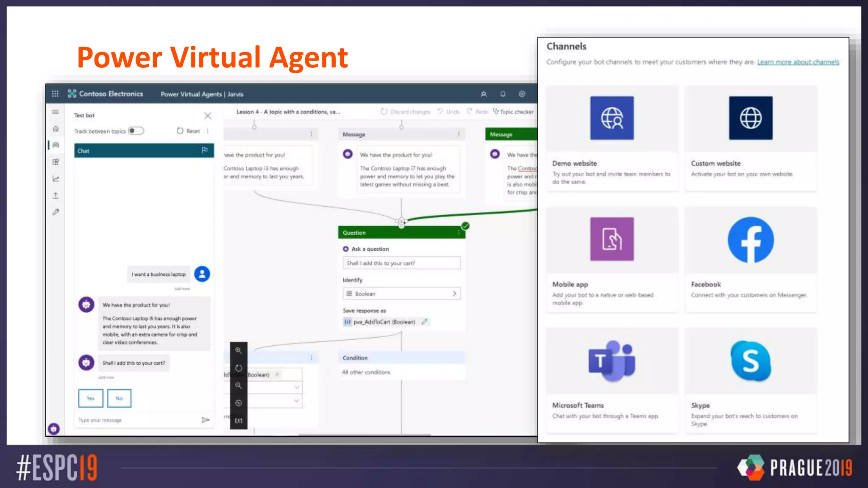Select the Mobile app channel
This screenshot has height=488, width=868.
612,260
